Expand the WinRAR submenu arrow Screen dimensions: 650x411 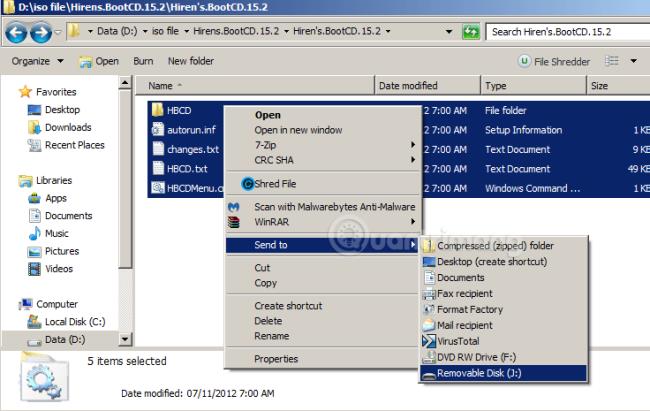pyautogui.click(x=414, y=221)
